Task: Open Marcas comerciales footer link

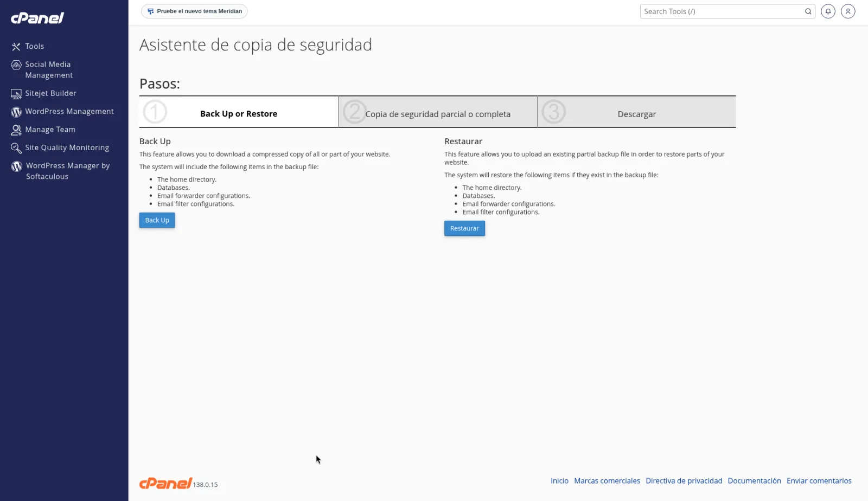Action: pos(607,481)
